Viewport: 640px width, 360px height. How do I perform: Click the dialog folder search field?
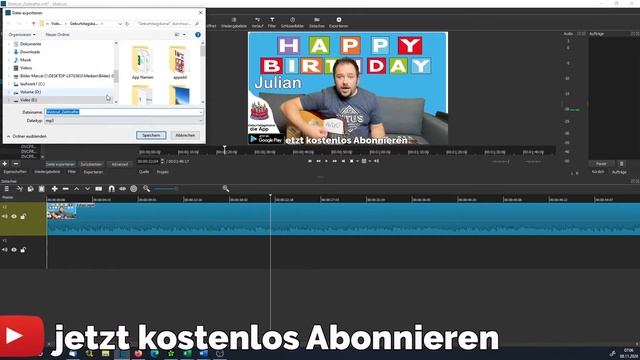(x=167, y=24)
